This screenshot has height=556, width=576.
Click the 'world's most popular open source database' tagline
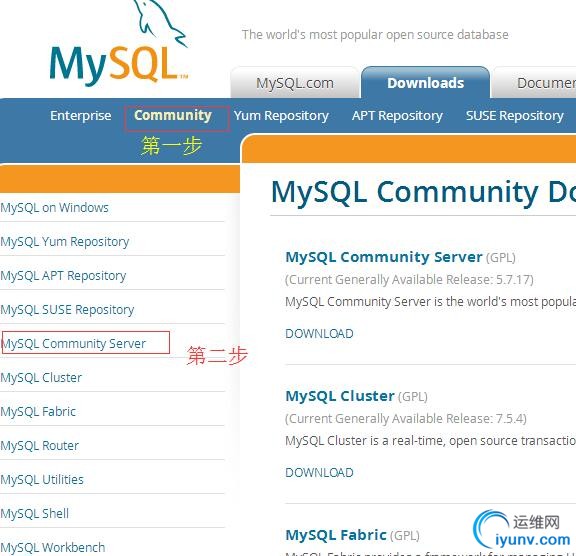point(375,35)
